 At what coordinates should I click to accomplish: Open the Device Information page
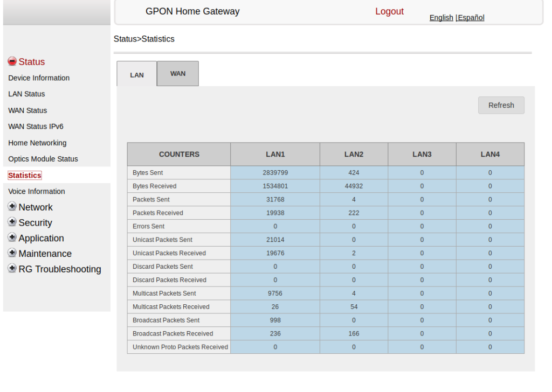point(39,78)
